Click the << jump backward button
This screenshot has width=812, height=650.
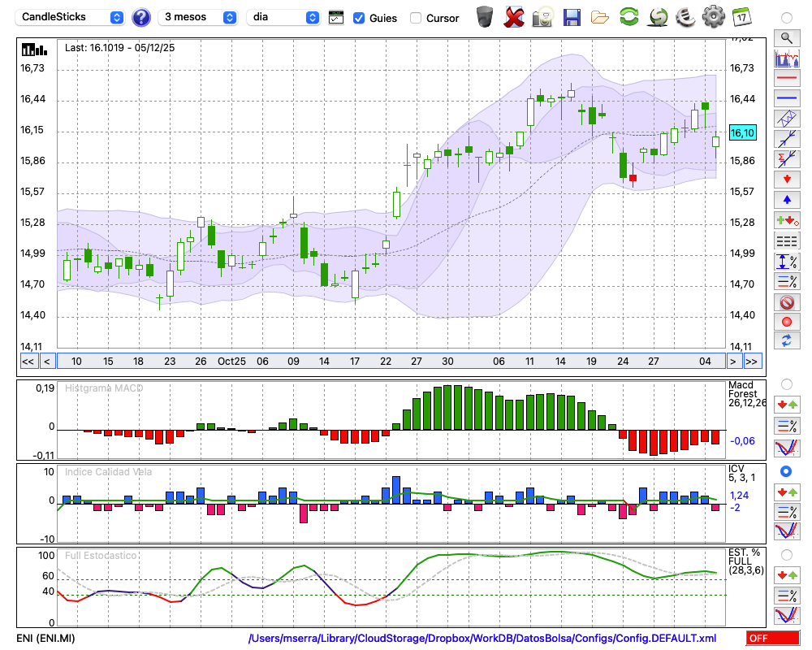coord(28,362)
